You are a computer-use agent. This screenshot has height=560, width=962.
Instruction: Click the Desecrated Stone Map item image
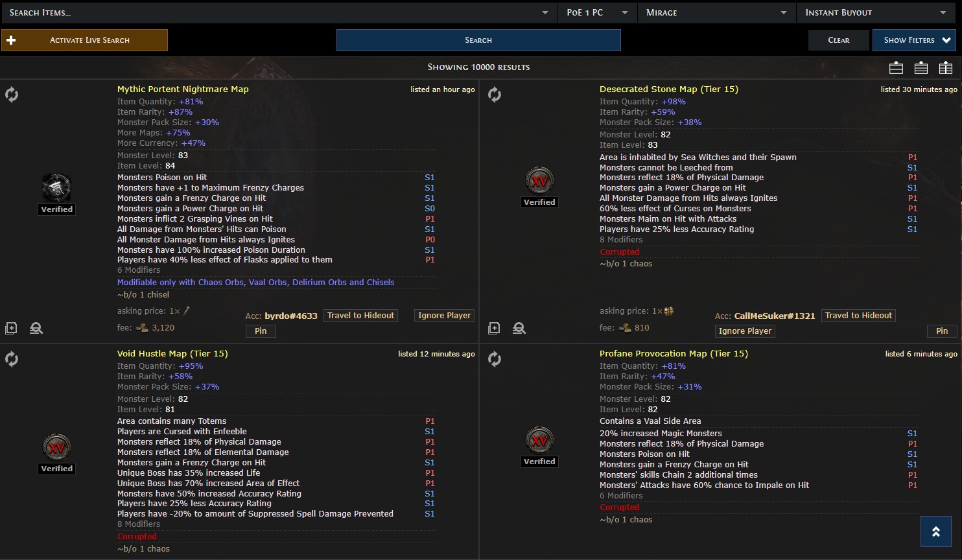point(539,181)
